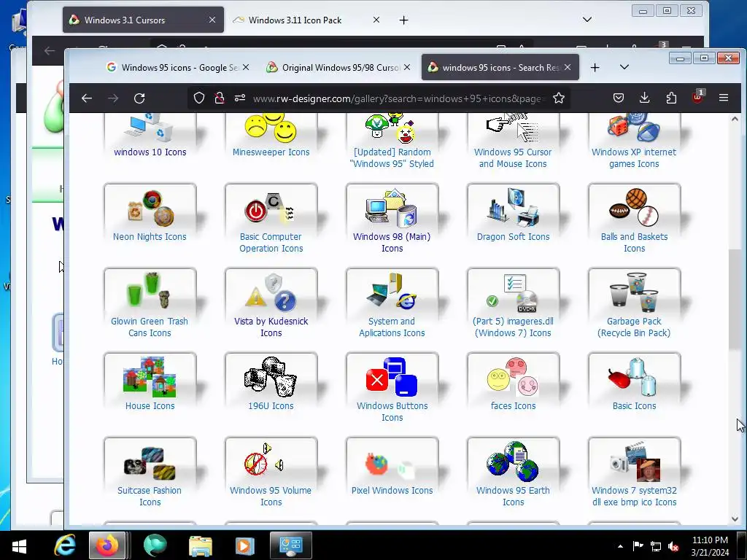Open the Windows 95 Earth Icons thumbnail

(514, 462)
